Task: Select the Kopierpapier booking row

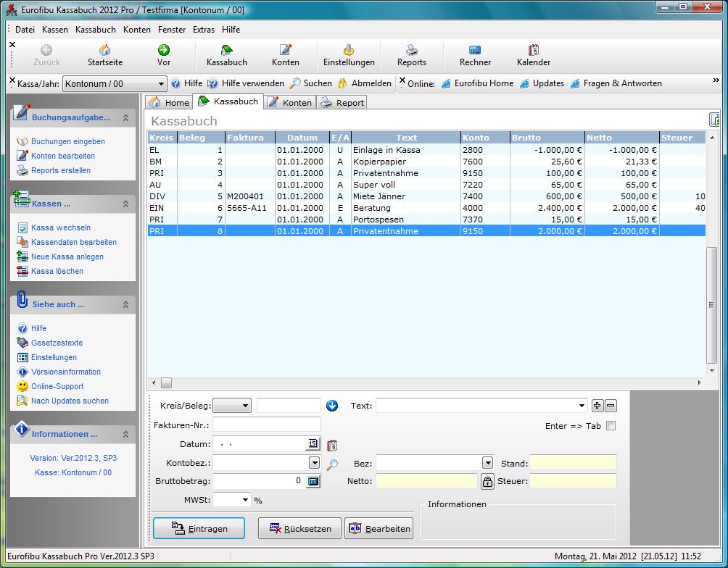Action: click(x=426, y=162)
